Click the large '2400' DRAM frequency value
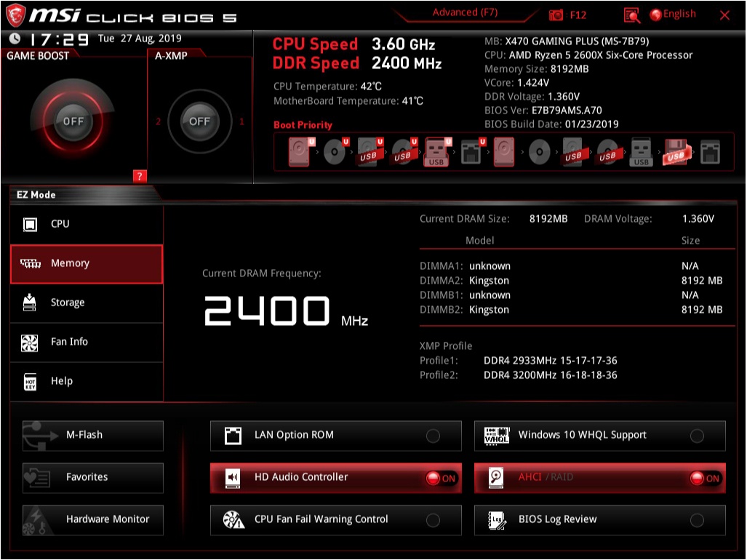This screenshot has width=747, height=560. click(267, 311)
